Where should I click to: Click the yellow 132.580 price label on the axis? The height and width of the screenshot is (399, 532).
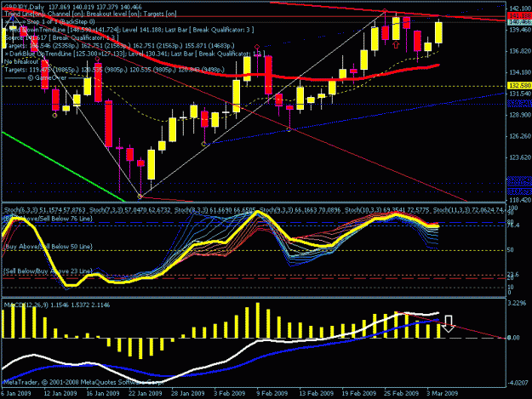(x=518, y=85)
